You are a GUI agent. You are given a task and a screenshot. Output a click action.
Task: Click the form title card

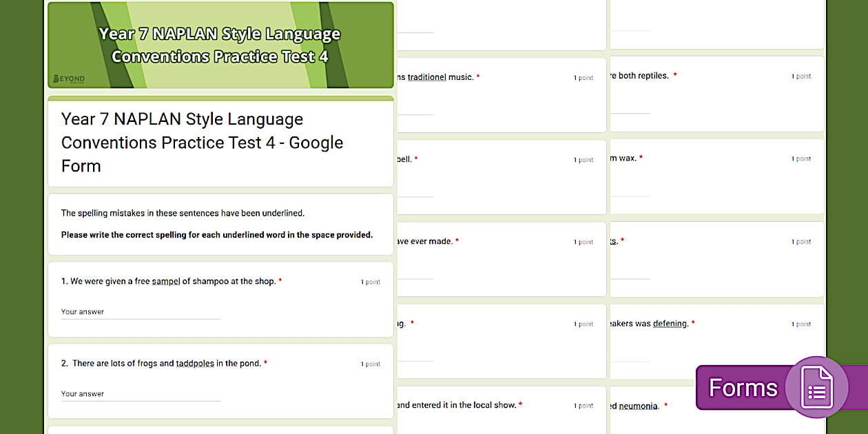click(220, 142)
